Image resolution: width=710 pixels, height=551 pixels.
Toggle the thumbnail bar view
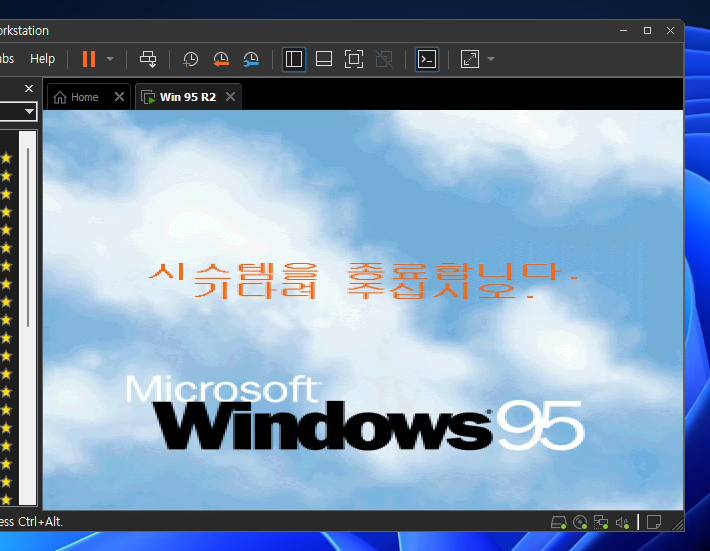click(x=324, y=59)
